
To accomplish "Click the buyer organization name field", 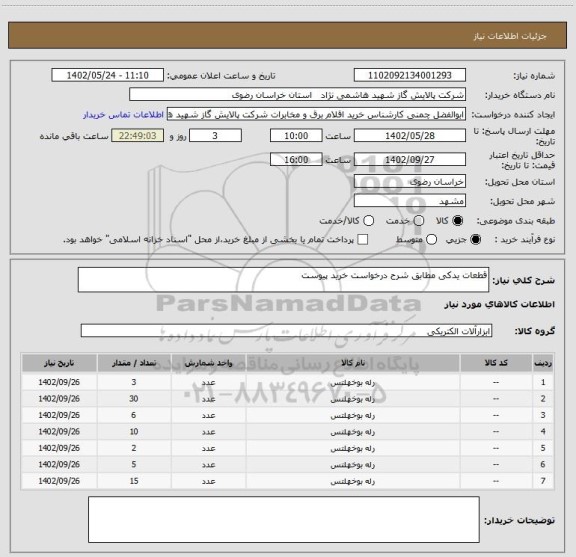I will click(x=298, y=95).
